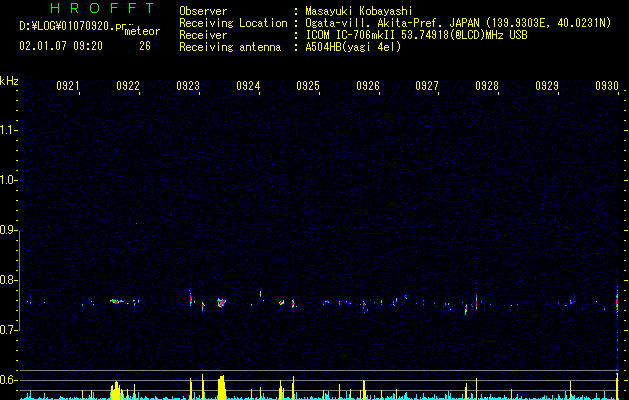629x400 pixels.
Task: Click the meteor count value 26
Action: (x=145, y=46)
